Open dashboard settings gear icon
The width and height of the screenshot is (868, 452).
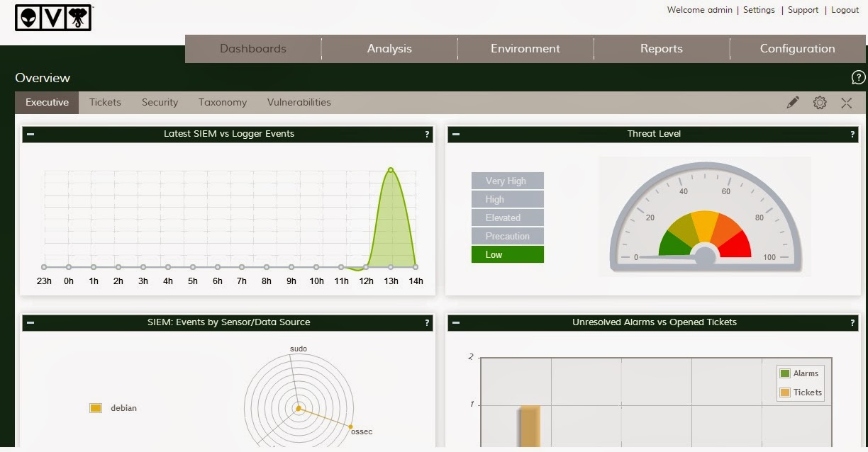820,103
